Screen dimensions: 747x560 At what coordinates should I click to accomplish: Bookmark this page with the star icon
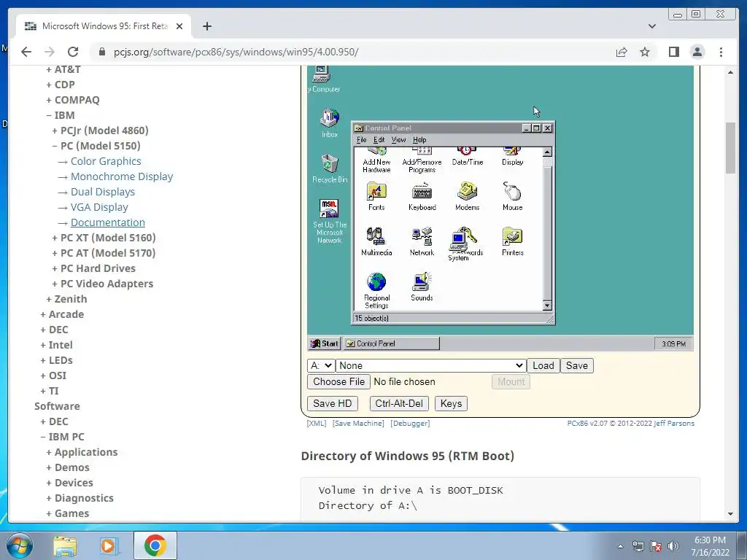(x=645, y=52)
